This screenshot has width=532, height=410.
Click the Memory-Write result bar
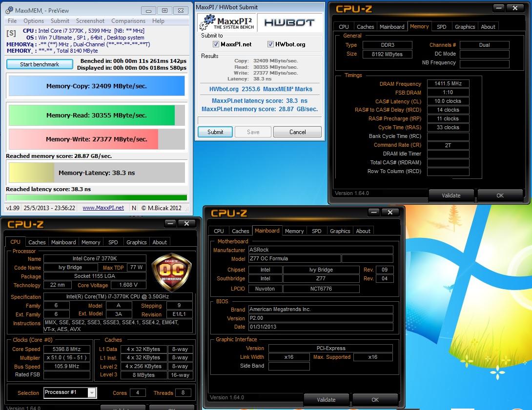point(97,139)
